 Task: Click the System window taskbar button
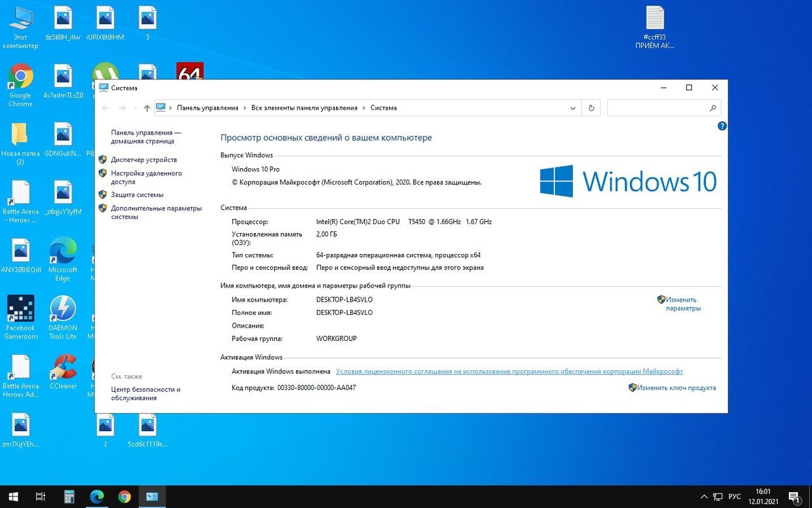coord(152,497)
